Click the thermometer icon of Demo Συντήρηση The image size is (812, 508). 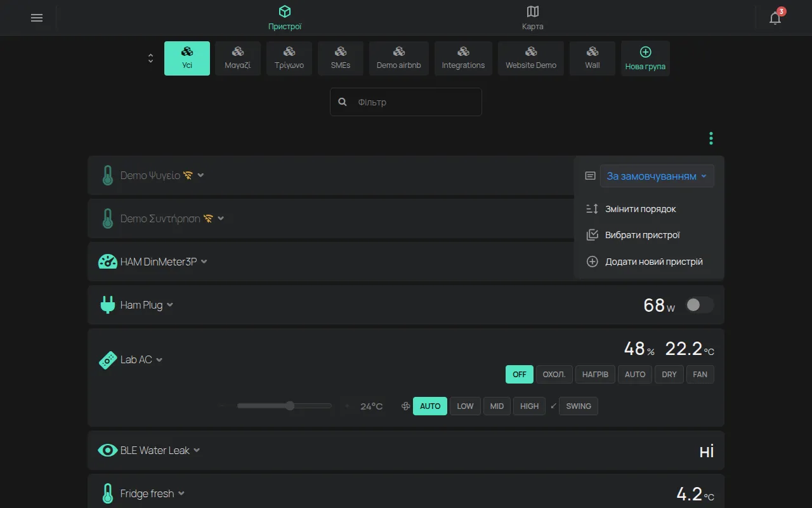tap(108, 218)
